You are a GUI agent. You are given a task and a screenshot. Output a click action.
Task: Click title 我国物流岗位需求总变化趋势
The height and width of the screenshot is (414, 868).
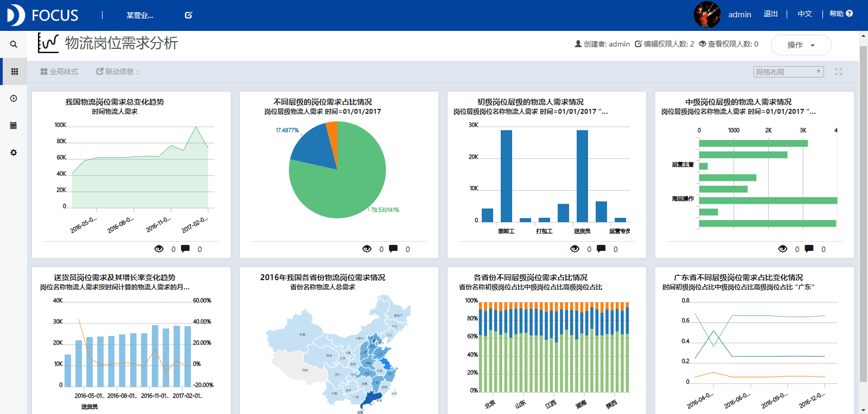pyautogui.click(x=114, y=102)
